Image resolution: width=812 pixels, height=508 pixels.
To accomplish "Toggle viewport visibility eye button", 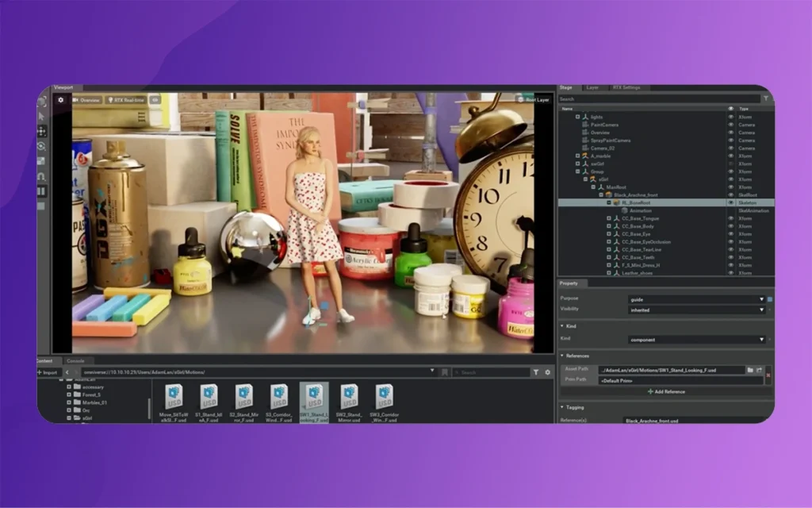I will (x=155, y=100).
